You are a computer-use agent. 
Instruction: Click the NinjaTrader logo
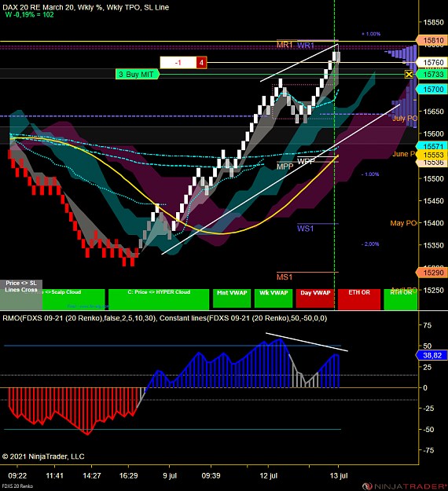coord(405,486)
